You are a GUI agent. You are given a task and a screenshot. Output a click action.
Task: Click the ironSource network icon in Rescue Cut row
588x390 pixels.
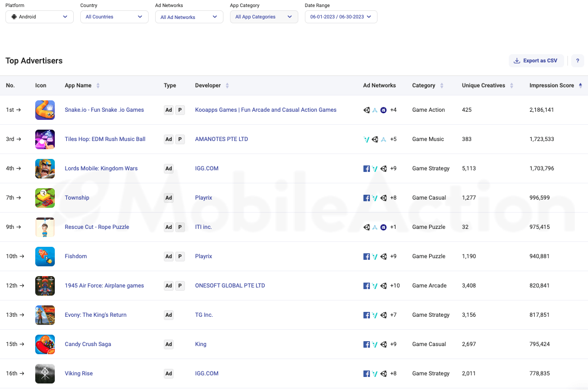[384, 227]
